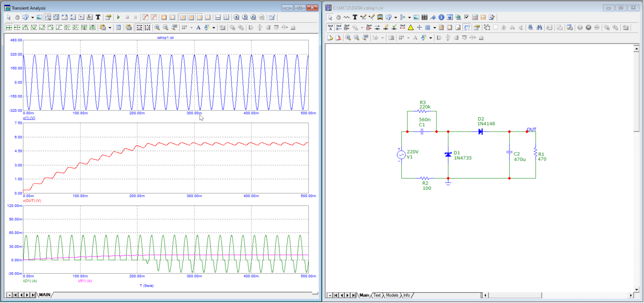This screenshot has width=644, height=303.
Task: Click the schematic vertical scrollbar thumb
Action: [636, 92]
